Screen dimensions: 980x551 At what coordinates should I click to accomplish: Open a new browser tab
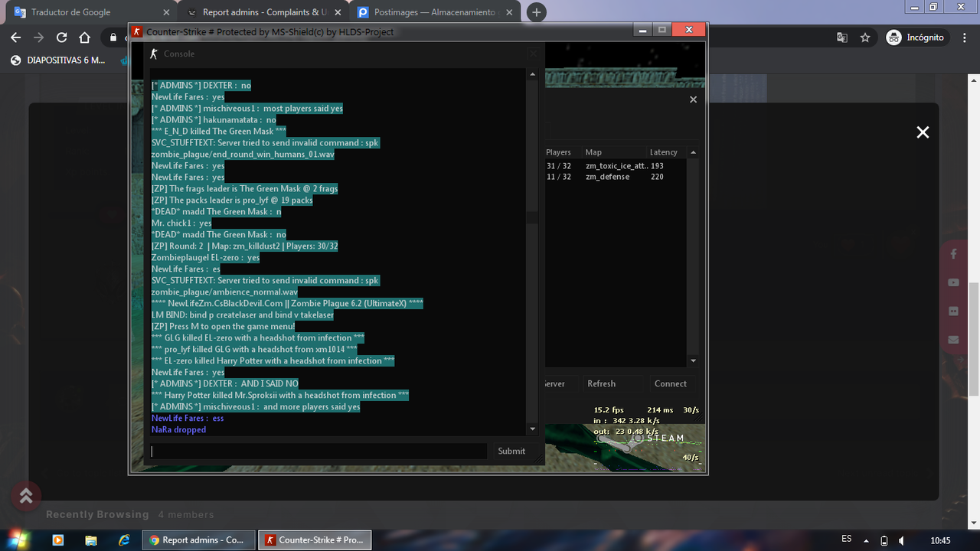[x=537, y=12]
